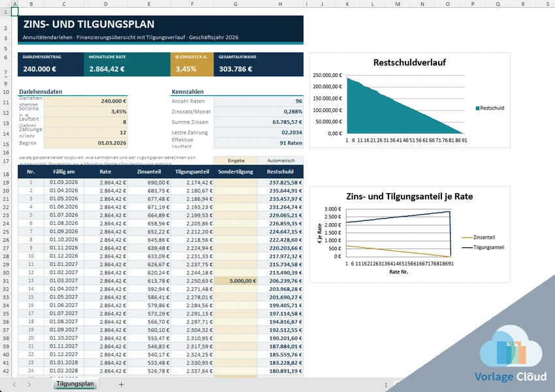This screenshot has width=555, height=392.
Task: Click the Gesamtaufwand tile 303.786 €
Action: [x=259, y=65]
